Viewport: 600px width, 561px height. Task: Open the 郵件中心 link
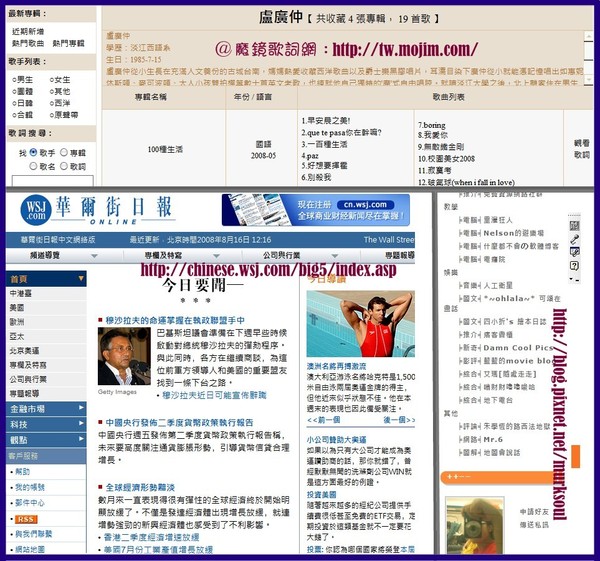[30, 502]
